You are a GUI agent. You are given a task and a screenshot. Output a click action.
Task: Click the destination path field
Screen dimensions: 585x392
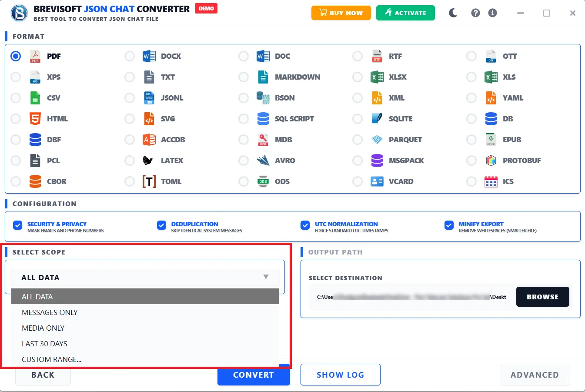tap(411, 297)
